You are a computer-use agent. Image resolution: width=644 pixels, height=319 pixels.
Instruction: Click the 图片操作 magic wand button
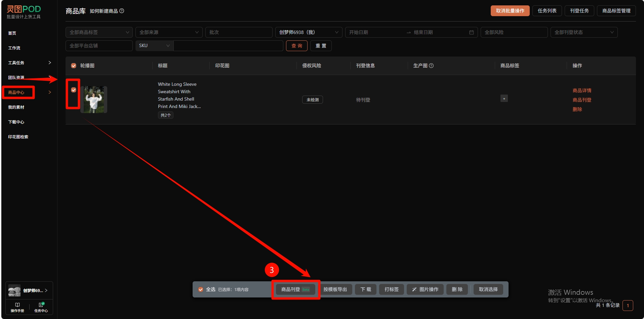425,289
